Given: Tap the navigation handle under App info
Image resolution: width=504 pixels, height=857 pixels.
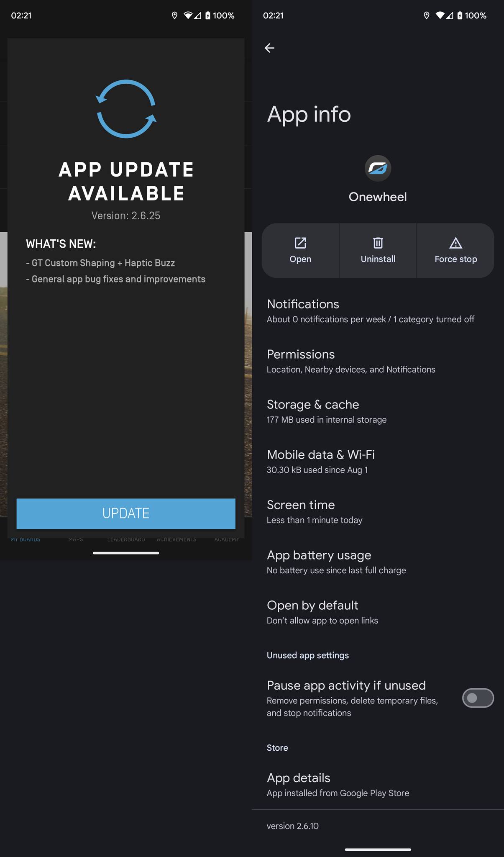Looking at the screenshot, I should pos(378,849).
